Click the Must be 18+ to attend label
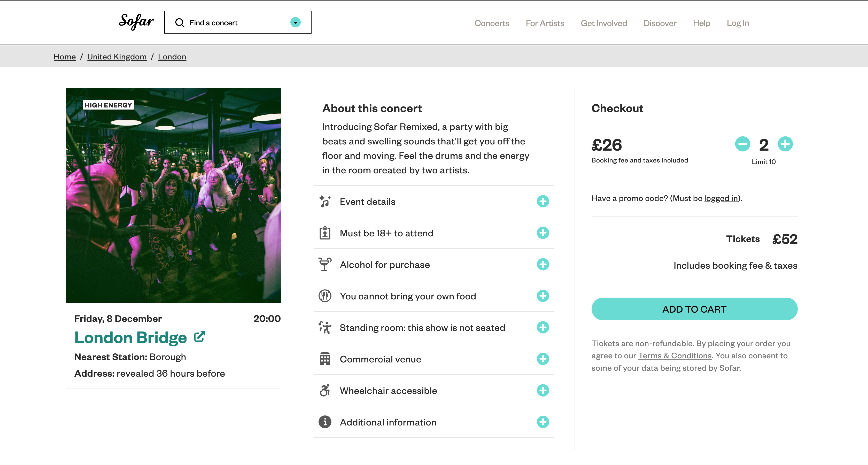This screenshot has width=868, height=465. click(x=386, y=233)
